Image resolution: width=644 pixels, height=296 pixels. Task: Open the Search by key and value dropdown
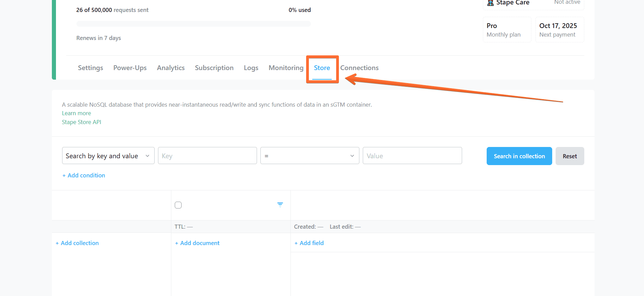108,156
